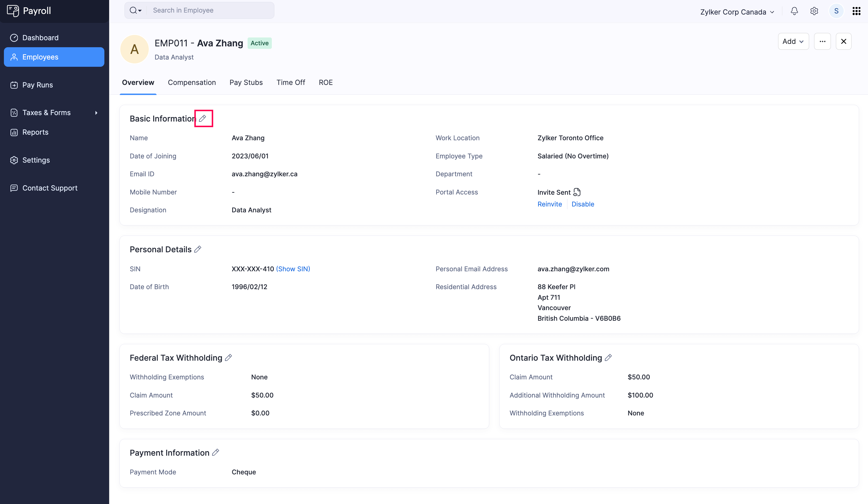This screenshot has width=868, height=504.
Task: Open notifications via the bell icon
Action: tap(794, 11)
